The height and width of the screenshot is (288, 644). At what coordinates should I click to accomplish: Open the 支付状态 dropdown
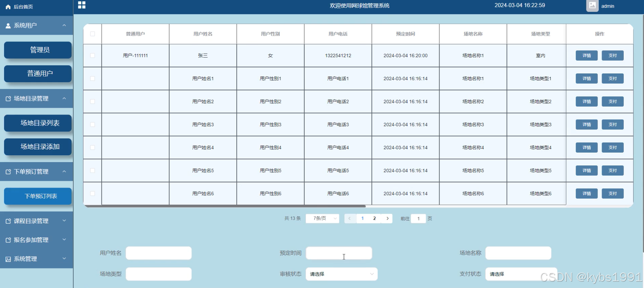click(x=521, y=274)
